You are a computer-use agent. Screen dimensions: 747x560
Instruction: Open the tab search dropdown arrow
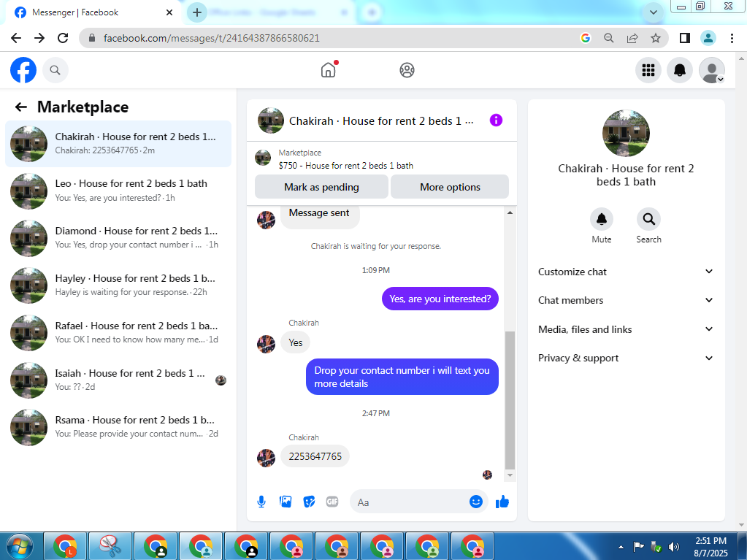tap(654, 12)
